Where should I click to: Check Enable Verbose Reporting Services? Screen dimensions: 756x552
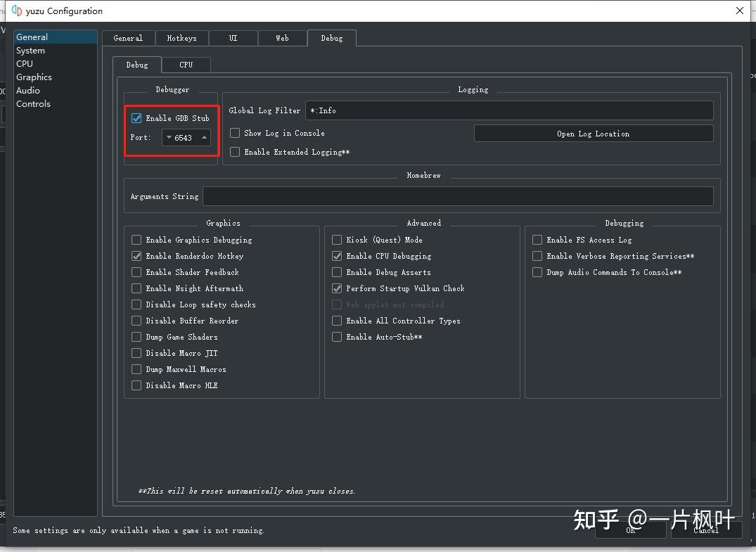coord(537,256)
